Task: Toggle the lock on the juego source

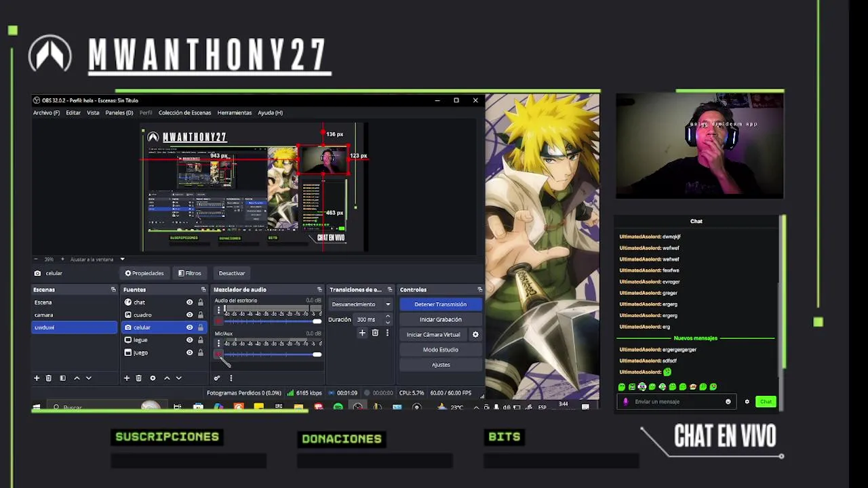Action: pos(200,352)
